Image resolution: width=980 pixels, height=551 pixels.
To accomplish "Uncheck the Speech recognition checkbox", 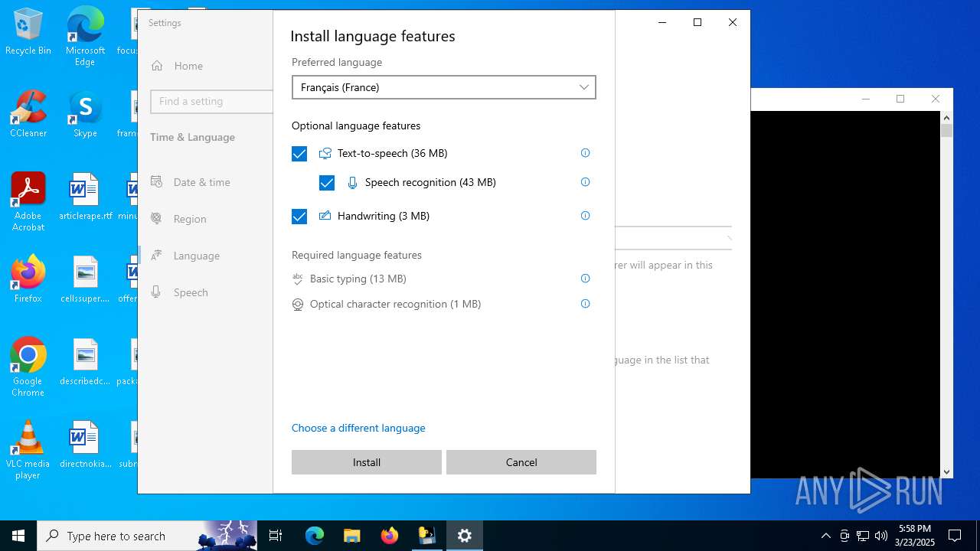I will [x=327, y=183].
